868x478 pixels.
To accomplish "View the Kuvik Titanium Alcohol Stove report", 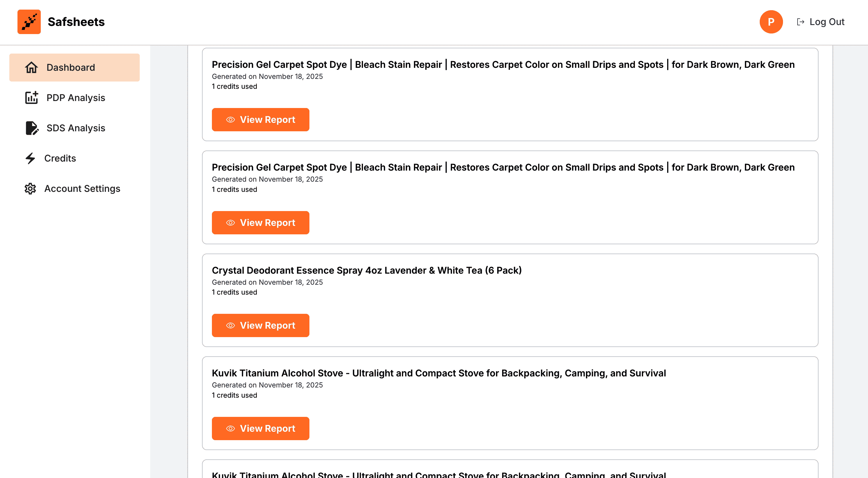I will tap(261, 429).
